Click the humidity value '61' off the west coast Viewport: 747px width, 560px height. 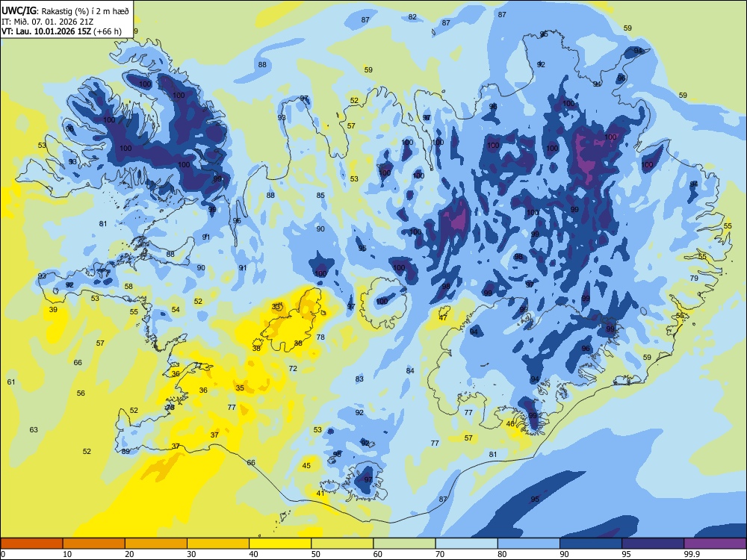[11, 382]
